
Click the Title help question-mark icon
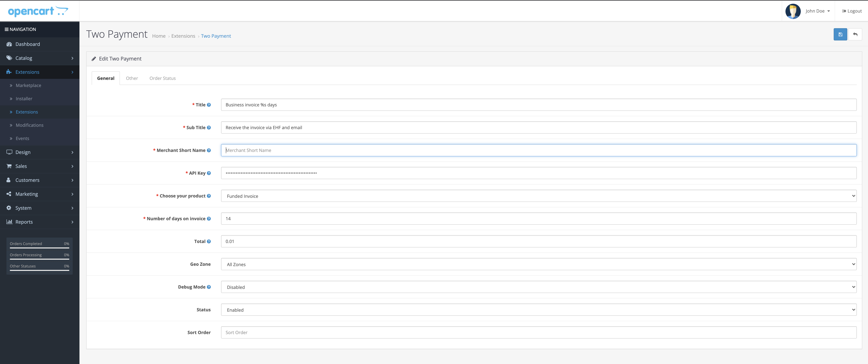[209, 105]
